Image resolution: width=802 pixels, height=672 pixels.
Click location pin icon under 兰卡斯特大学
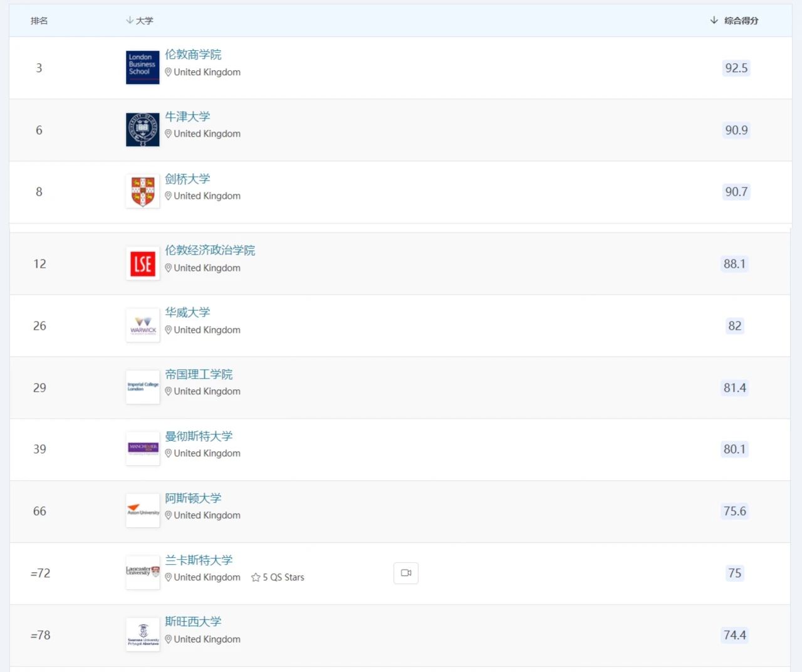(169, 577)
